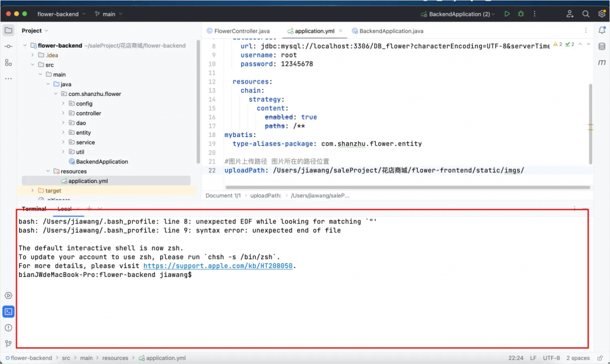Run BackendApplication with the green play icon
610x364 pixels.
tap(507, 14)
